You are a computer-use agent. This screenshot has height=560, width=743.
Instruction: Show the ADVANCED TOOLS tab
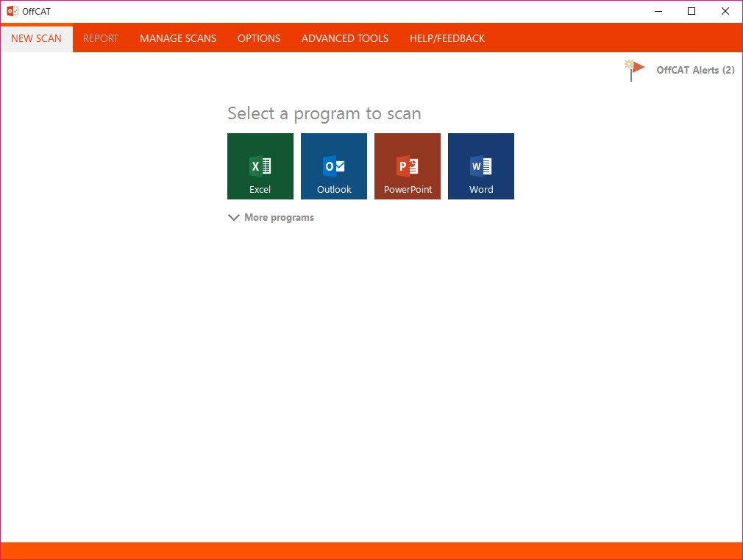[x=345, y=38]
